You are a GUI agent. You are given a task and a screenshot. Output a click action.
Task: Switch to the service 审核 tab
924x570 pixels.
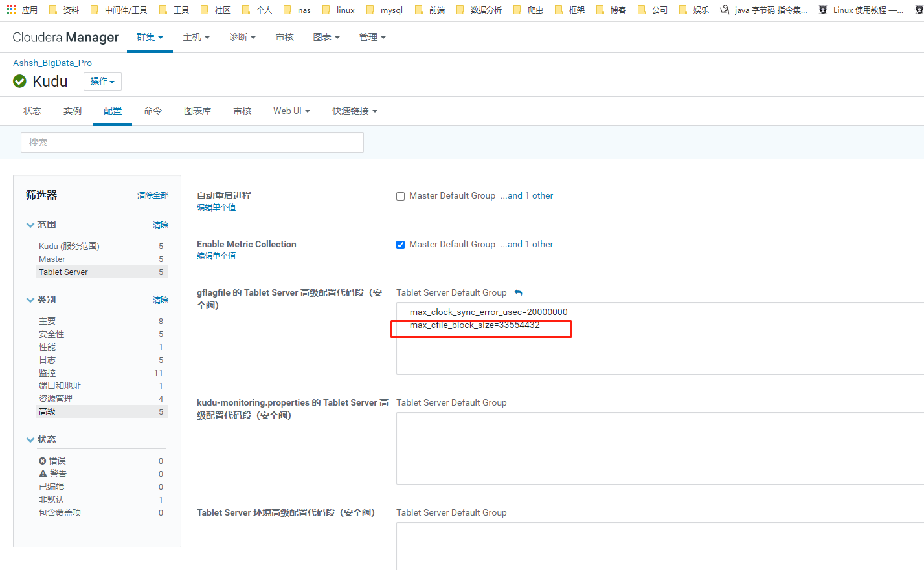click(242, 111)
